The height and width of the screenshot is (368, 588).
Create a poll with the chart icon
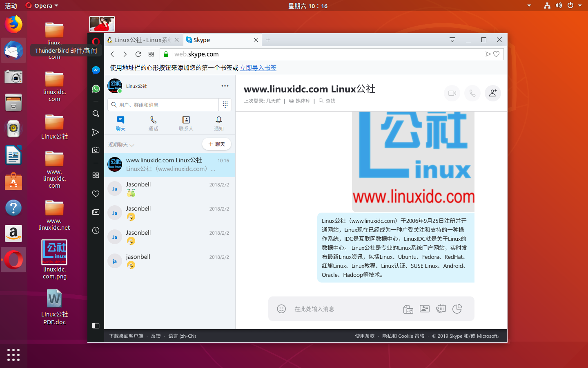pos(457,309)
